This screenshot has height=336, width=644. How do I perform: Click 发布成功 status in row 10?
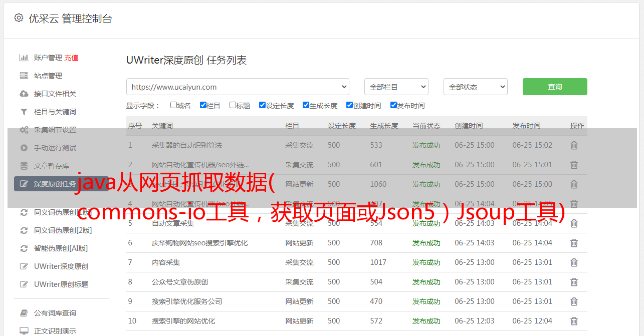[426, 321]
